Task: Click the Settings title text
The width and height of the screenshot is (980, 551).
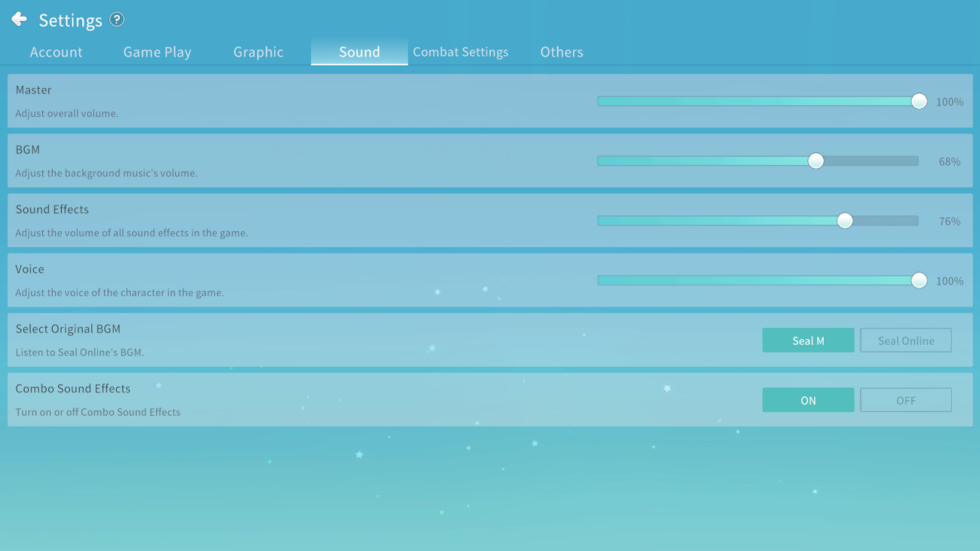Action: click(x=70, y=21)
